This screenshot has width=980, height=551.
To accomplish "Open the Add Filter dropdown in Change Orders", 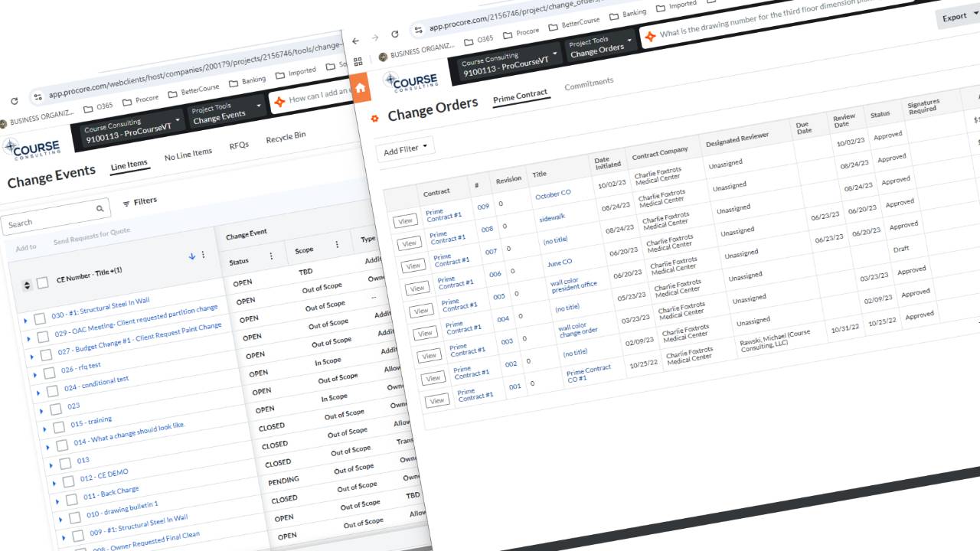I will (406, 149).
